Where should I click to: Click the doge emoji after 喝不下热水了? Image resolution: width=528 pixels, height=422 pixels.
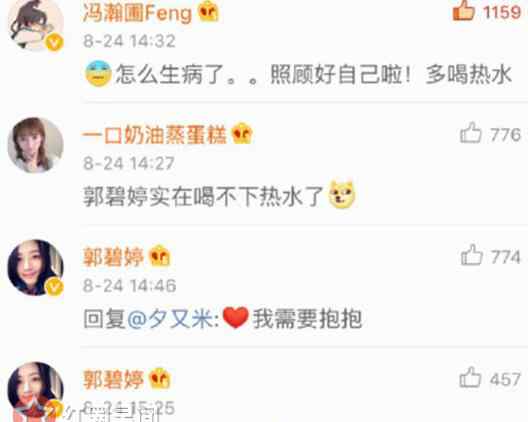pos(342,195)
